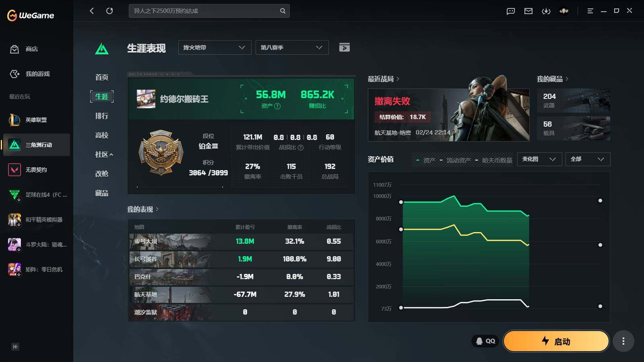Select the 潮汐监狱 map row
Image resolution: width=644 pixels, height=362 pixels.
(242, 312)
